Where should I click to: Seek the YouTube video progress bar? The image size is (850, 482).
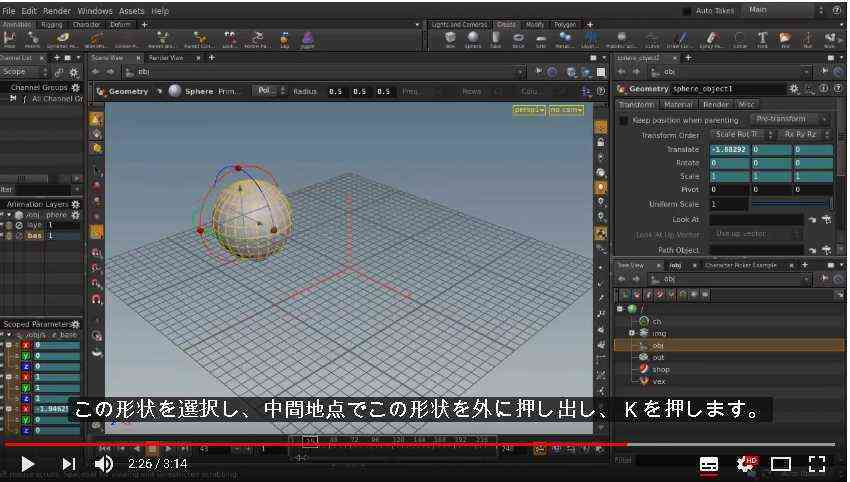tap(420, 445)
